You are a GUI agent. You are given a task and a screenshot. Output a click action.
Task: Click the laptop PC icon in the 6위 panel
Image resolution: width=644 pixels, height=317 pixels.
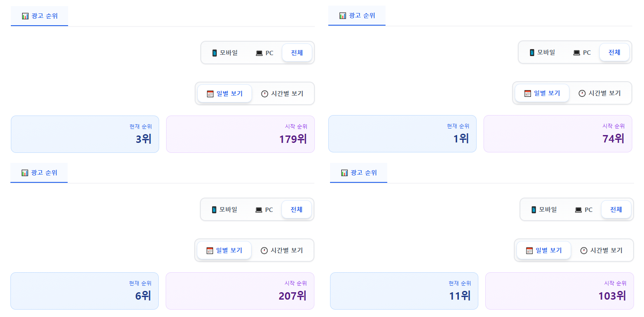258,210
